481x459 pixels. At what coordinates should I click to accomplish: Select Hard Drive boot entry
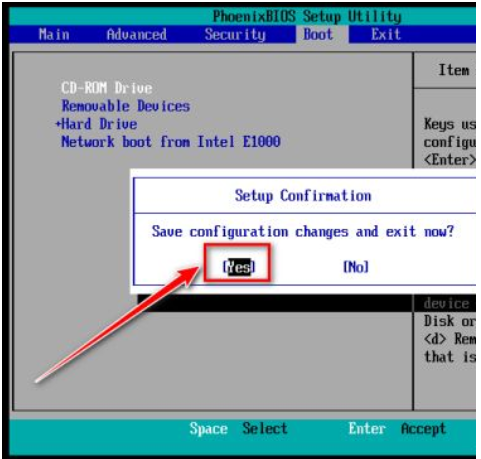click(x=99, y=124)
